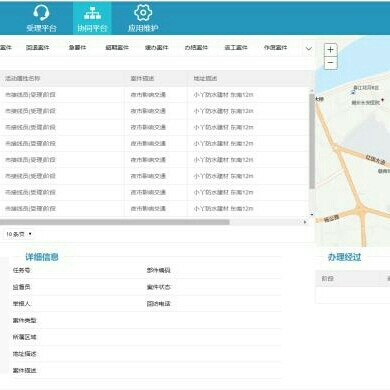Select the first case row in the table

click(154, 95)
